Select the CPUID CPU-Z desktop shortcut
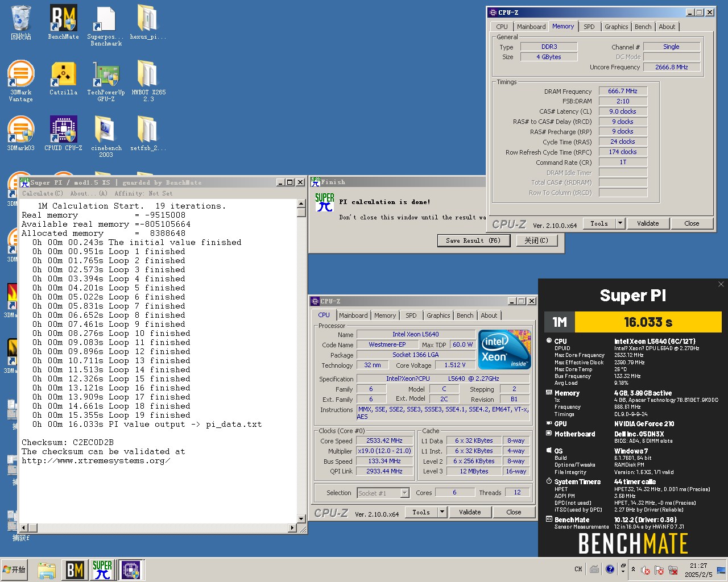Viewport: 728px width, 582px height. coord(63,134)
